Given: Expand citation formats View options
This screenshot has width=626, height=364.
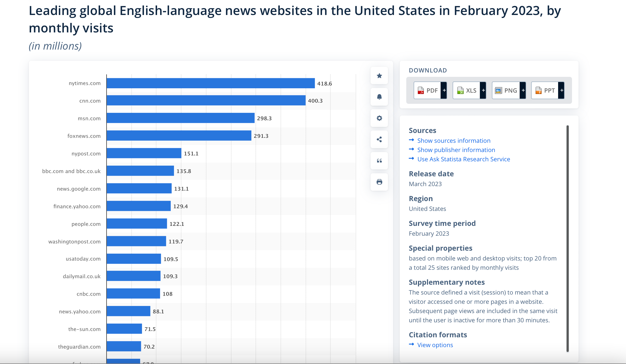Looking at the screenshot, I should [435, 345].
